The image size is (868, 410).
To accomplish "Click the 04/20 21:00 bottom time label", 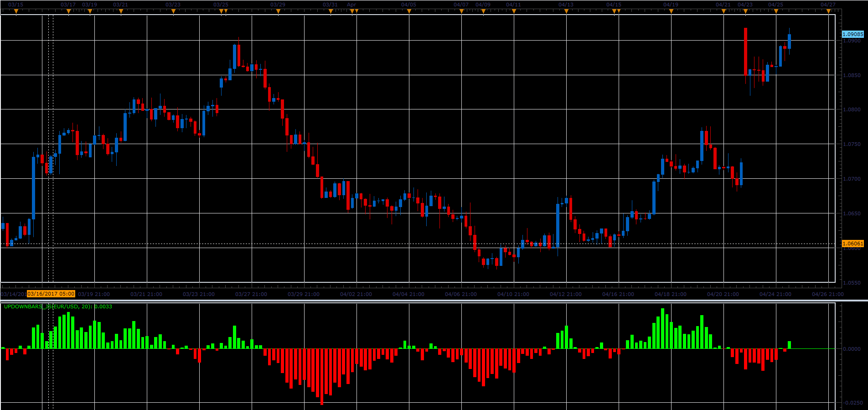I will click(723, 294).
